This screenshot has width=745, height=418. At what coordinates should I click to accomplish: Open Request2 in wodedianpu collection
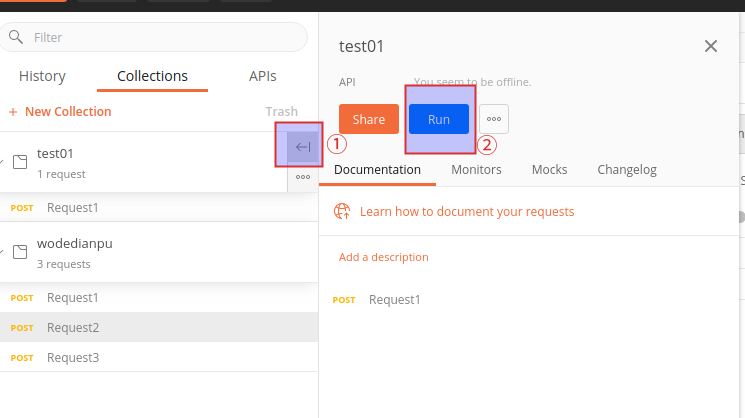(x=159, y=327)
